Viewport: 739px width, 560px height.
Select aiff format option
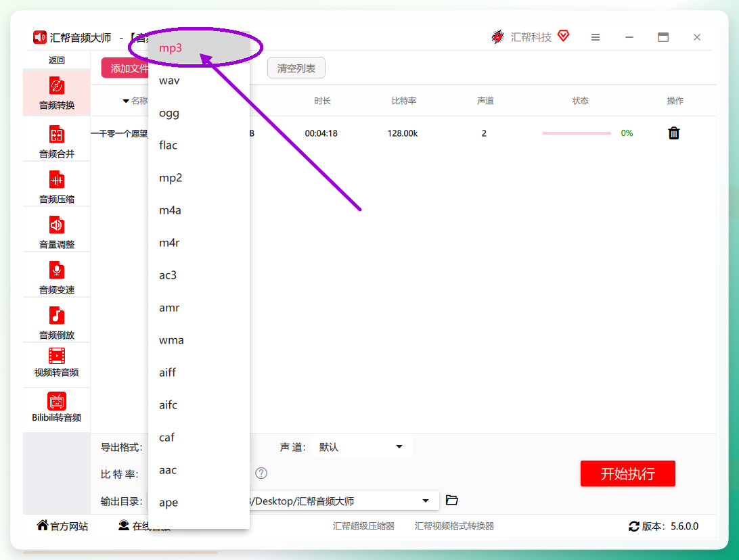pyautogui.click(x=199, y=373)
